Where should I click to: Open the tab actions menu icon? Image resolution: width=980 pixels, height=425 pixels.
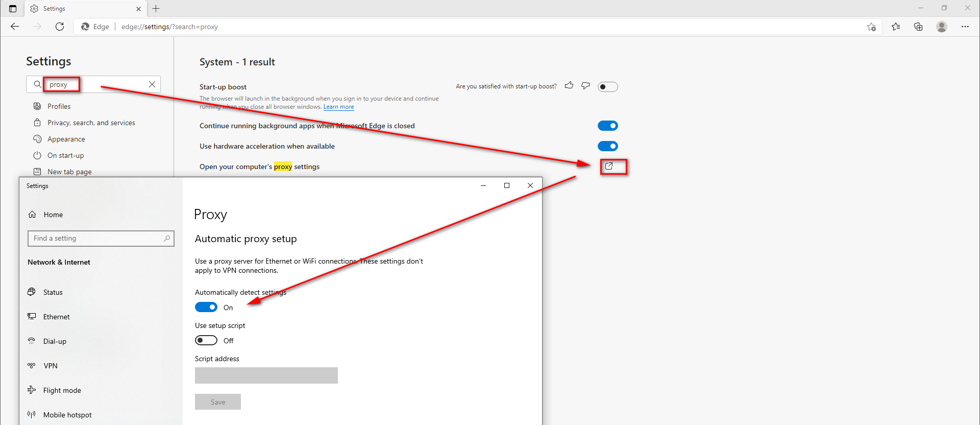tap(13, 9)
